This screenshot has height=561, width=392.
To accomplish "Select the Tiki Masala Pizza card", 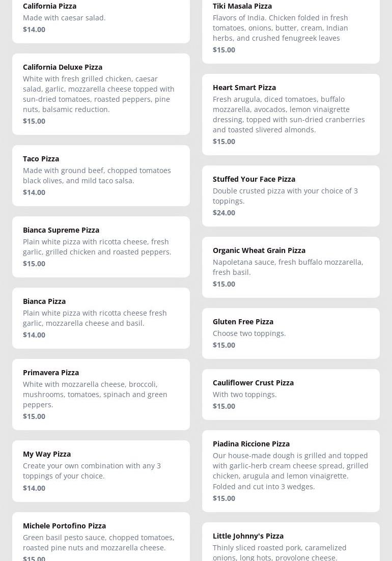I will (x=291, y=28).
